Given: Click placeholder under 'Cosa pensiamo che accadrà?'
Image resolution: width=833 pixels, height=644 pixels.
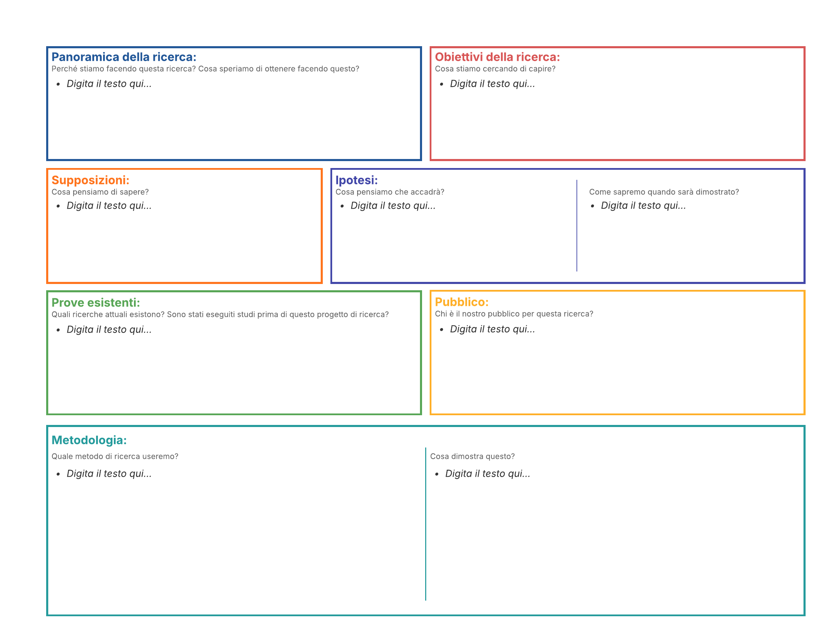Looking at the screenshot, I should point(393,206).
